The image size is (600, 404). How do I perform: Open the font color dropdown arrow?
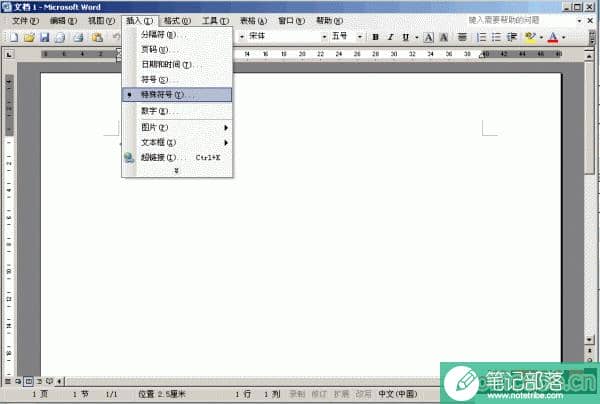564,37
